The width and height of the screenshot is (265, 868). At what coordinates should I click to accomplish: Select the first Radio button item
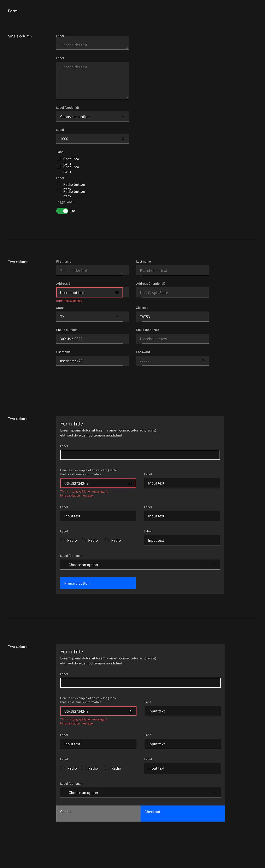point(59,184)
